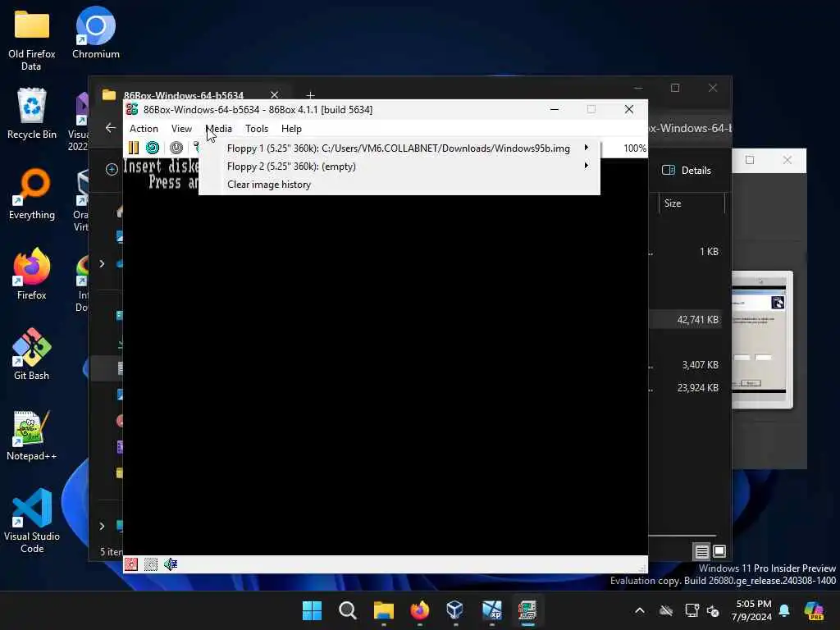
Task: Open the Recycle Bin desktop icon
Action: (x=32, y=113)
